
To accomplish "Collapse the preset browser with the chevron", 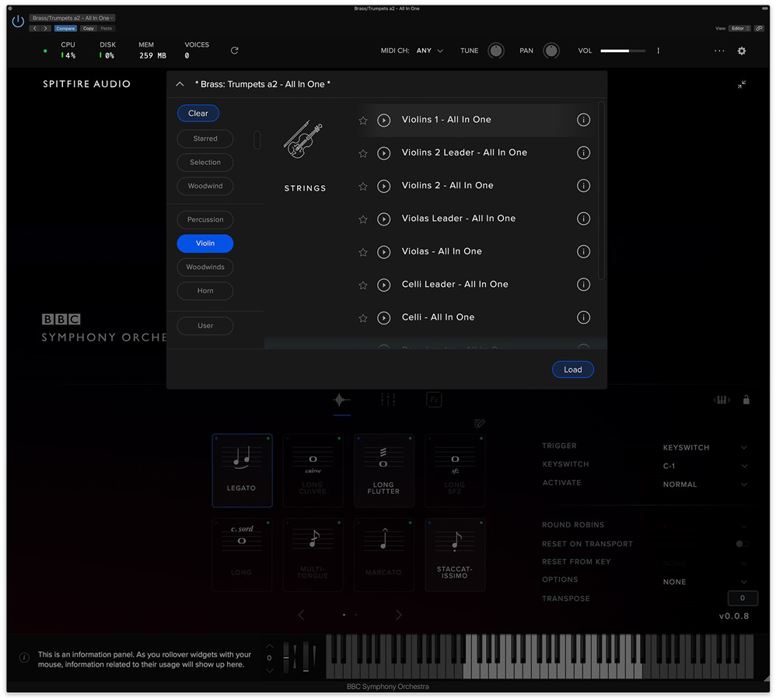I will 180,84.
